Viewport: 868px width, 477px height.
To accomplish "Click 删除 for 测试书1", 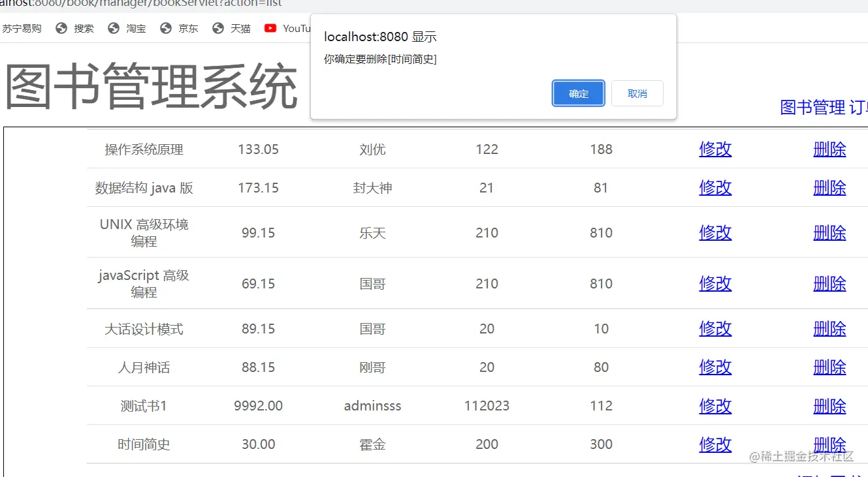I will pos(829,406).
